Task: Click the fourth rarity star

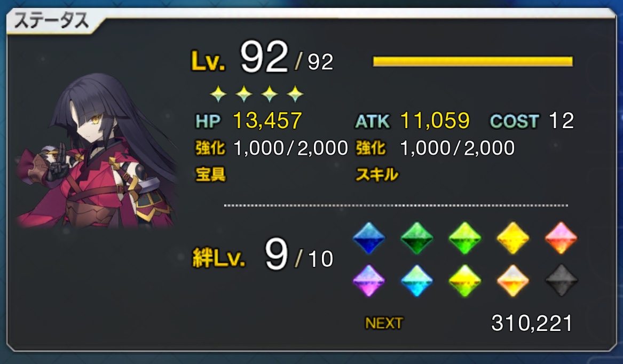Action: tap(295, 94)
